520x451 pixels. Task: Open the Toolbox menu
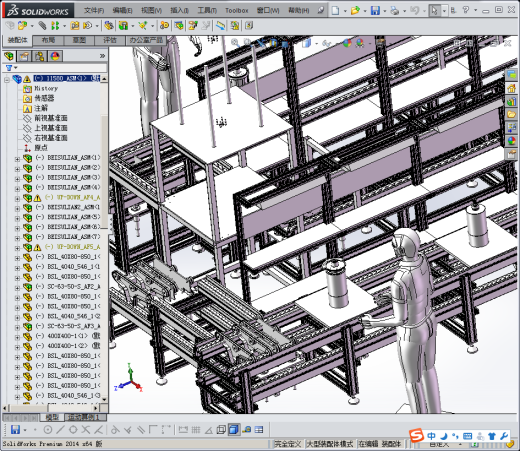point(237,11)
